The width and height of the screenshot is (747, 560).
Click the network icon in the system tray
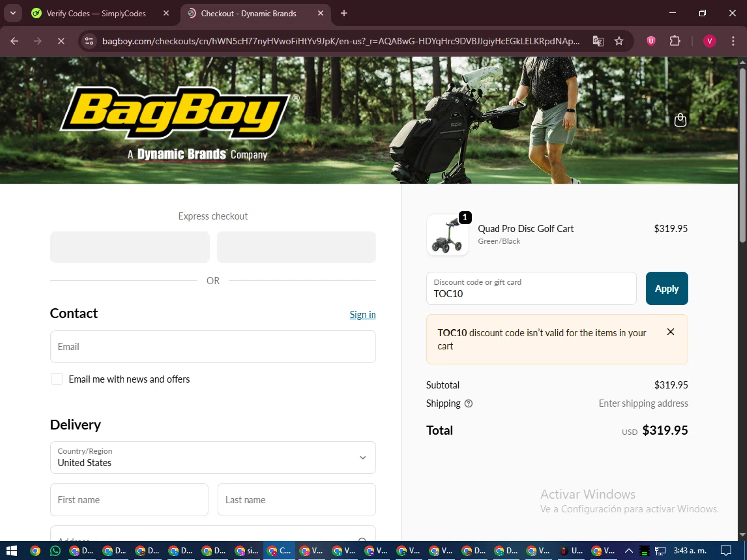coord(660,551)
